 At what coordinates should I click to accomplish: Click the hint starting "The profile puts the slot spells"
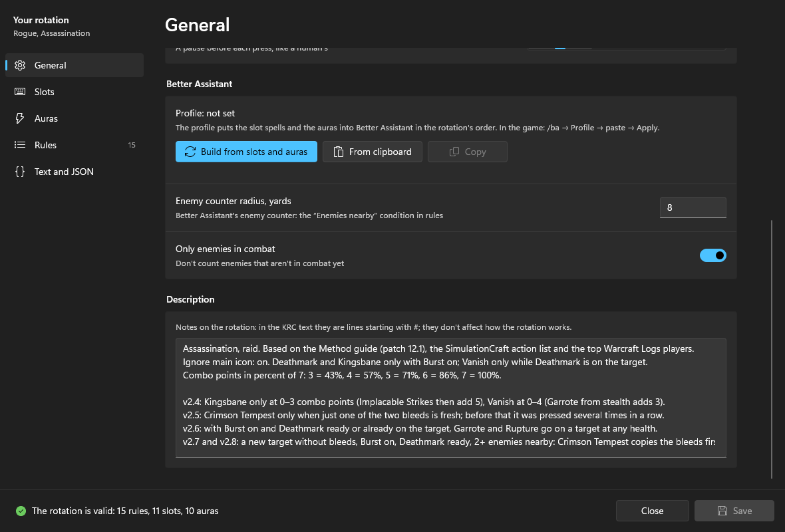tap(418, 128)
